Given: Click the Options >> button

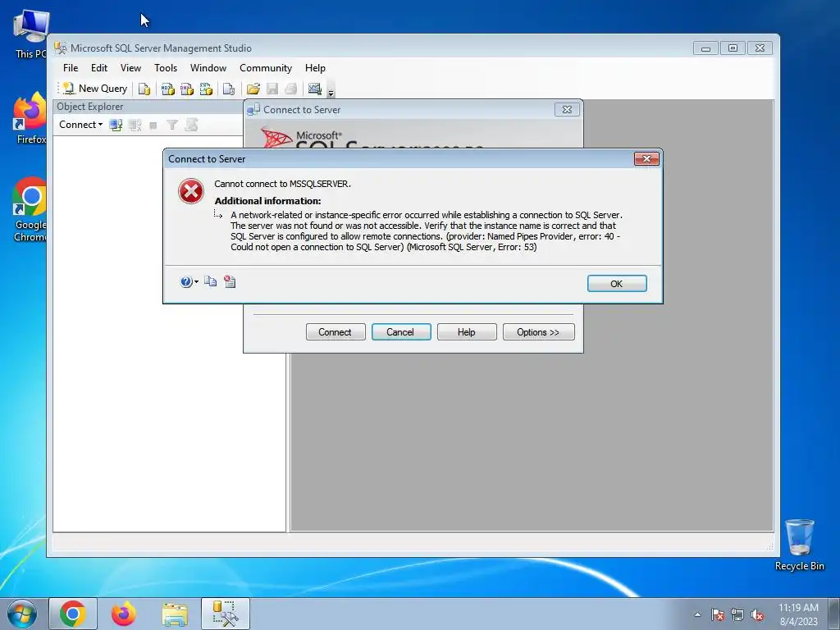Looking at the screenshot, I should point(538,332).
